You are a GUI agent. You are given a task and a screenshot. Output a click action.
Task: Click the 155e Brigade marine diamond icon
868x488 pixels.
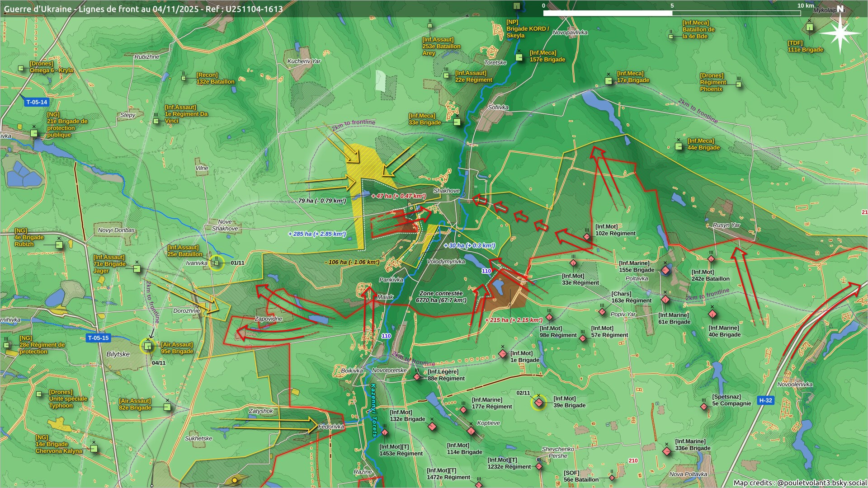(665, 270)
